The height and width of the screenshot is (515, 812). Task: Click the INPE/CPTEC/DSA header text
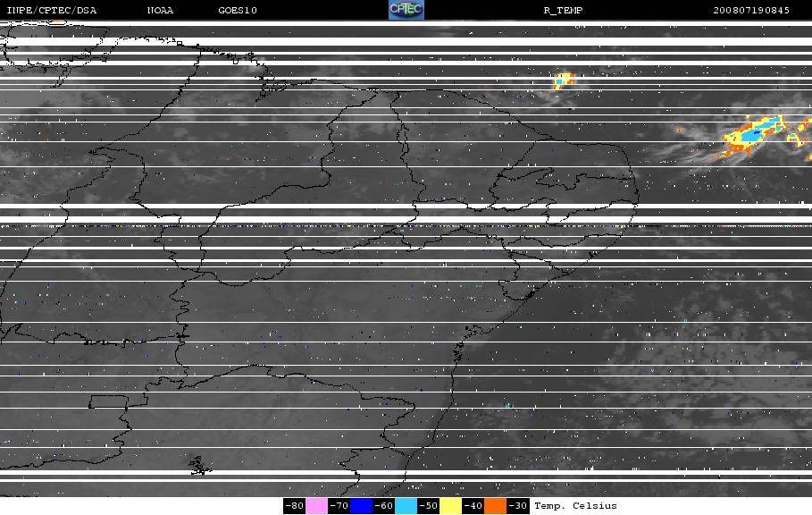pos(51,11)
